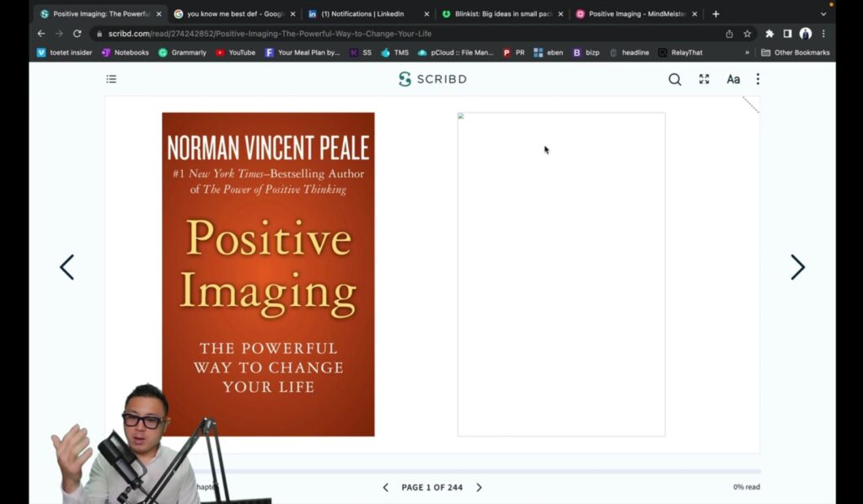Open the PR bookmark
Image resolution: width=863 pixels, height=504 pixels.
point(514,53)
